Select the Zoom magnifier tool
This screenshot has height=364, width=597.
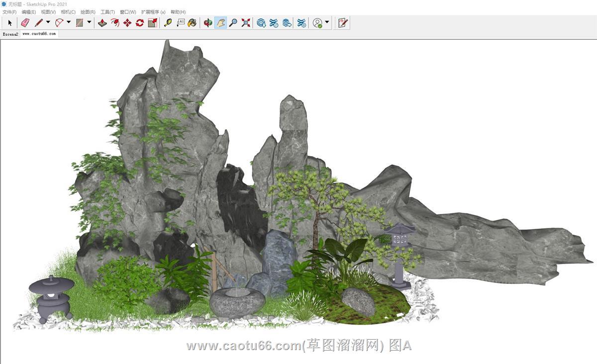233,22
